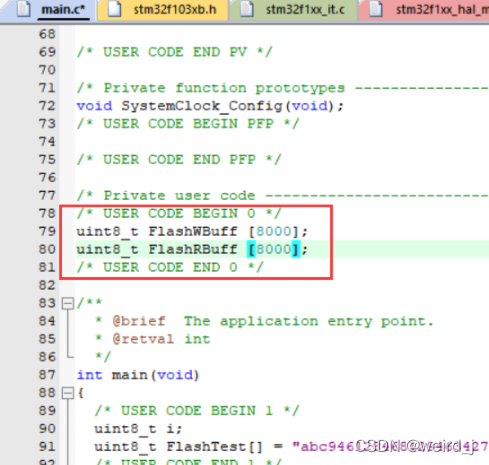Click the file icon on main.c* tab

(24, 9)
